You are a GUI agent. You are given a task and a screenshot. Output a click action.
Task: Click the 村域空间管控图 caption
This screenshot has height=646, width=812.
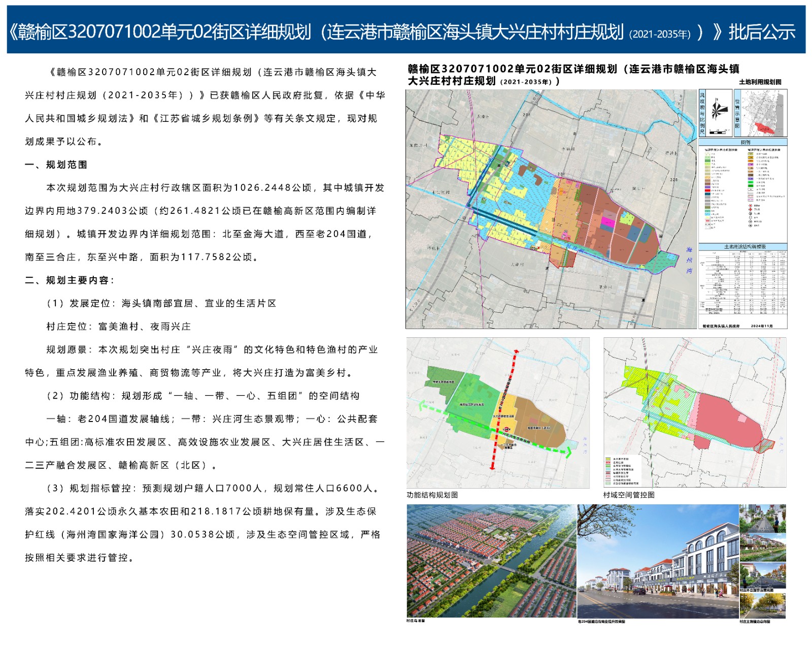point(629,495)
